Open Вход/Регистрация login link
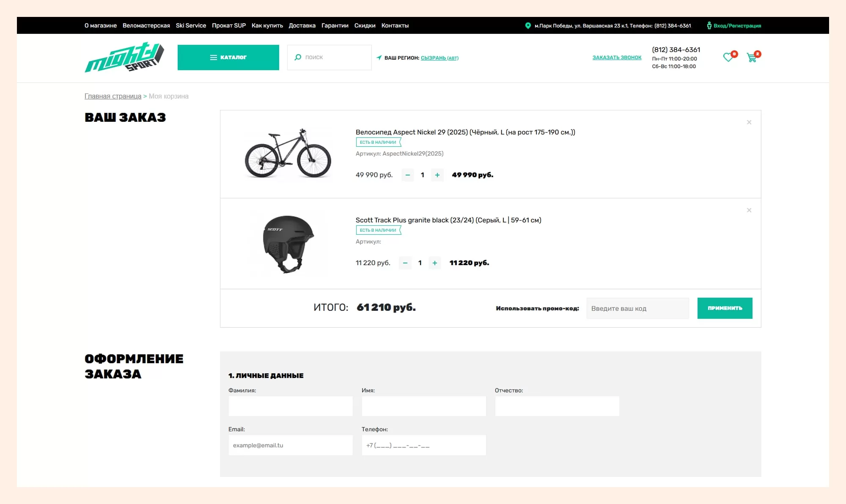 point(737,26)
